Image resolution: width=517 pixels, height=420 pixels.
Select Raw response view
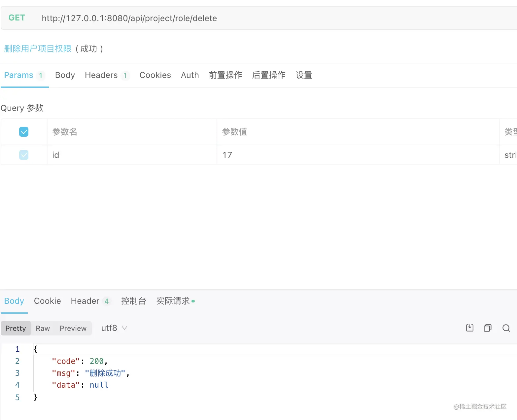(x=43, y=328)
